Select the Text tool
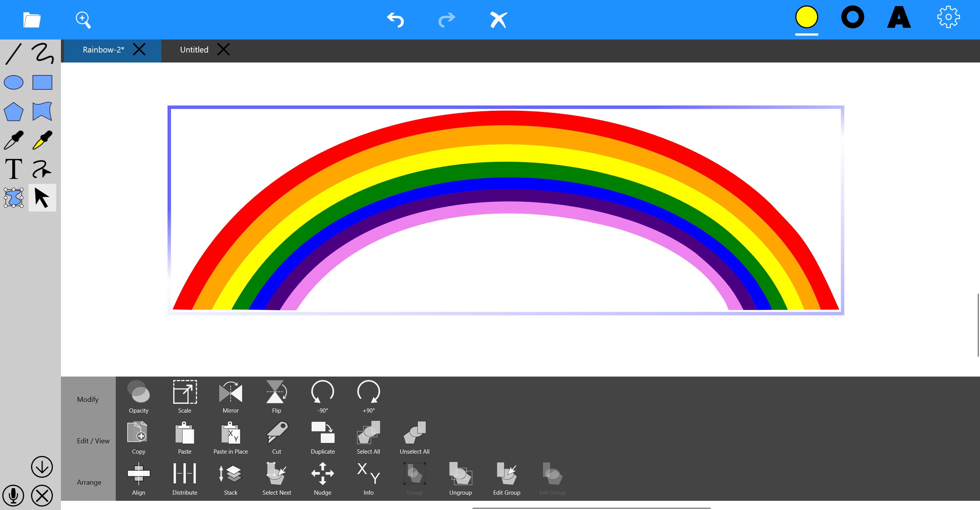Screen dimensions: 980x510 [x=13, y=169]
